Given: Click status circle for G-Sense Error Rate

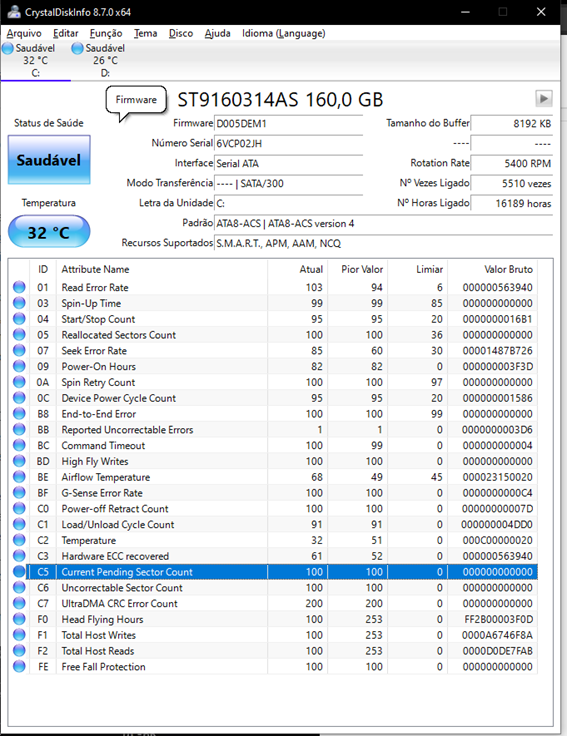Looking at the screenshot, I should (x=19, y=492).
